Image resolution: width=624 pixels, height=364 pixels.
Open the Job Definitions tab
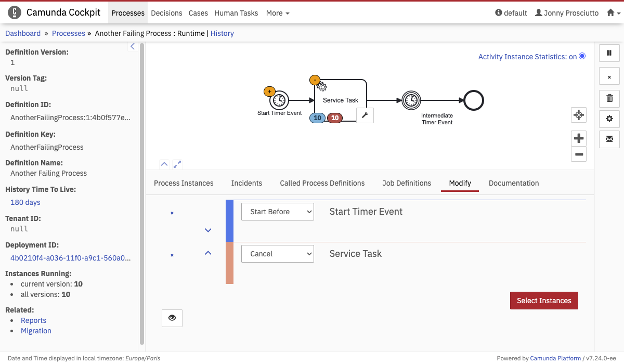click(407, 183)
